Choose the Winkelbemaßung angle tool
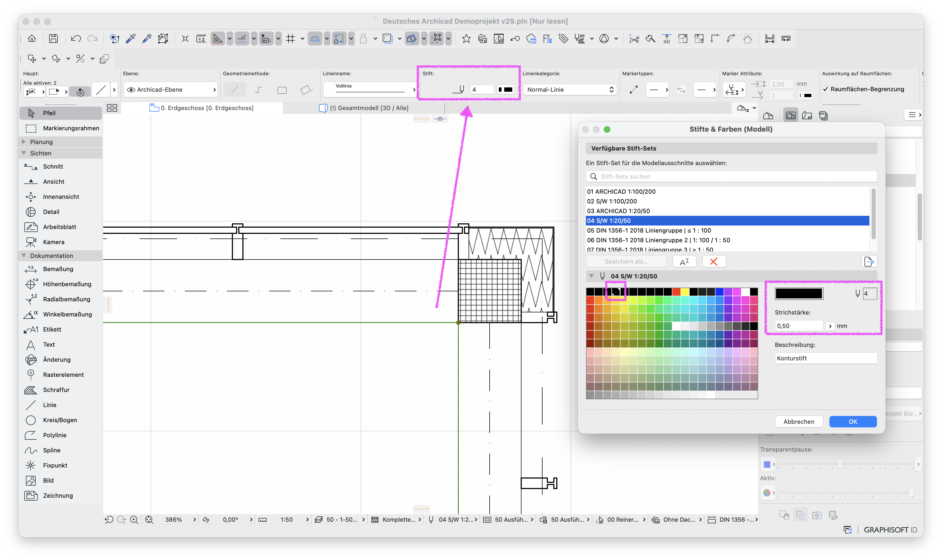942x560 pixels. [60, 314]
